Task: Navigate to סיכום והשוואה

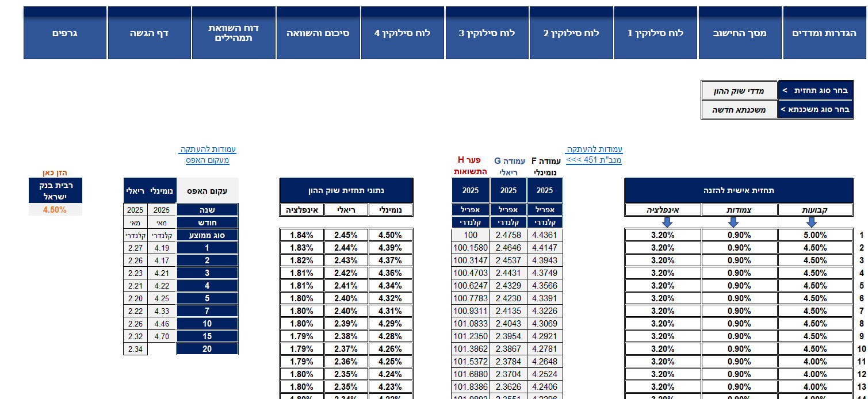Action: pos(318,33)
